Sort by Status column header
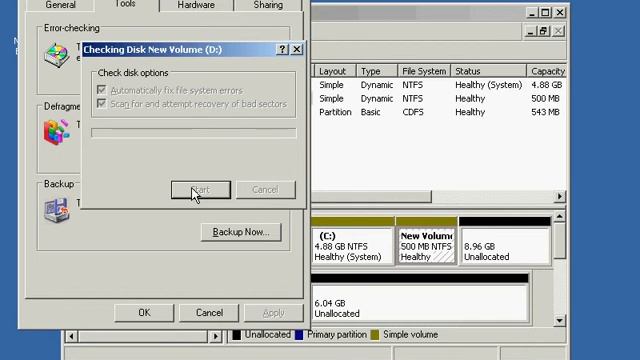 (x=489, y=71)
